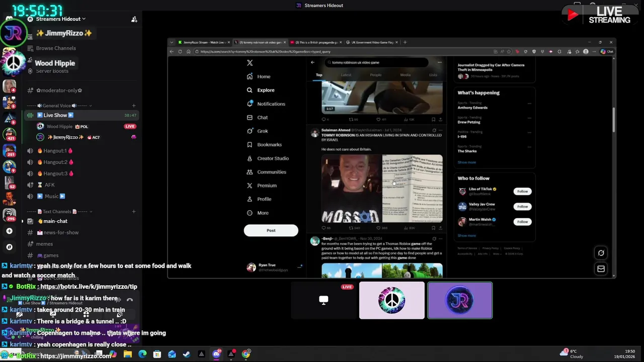Open the Tommy Robinson Mossad shirt image
Image resolution: width=644 pixels, height=362 pixels.
tap(352, 189)
